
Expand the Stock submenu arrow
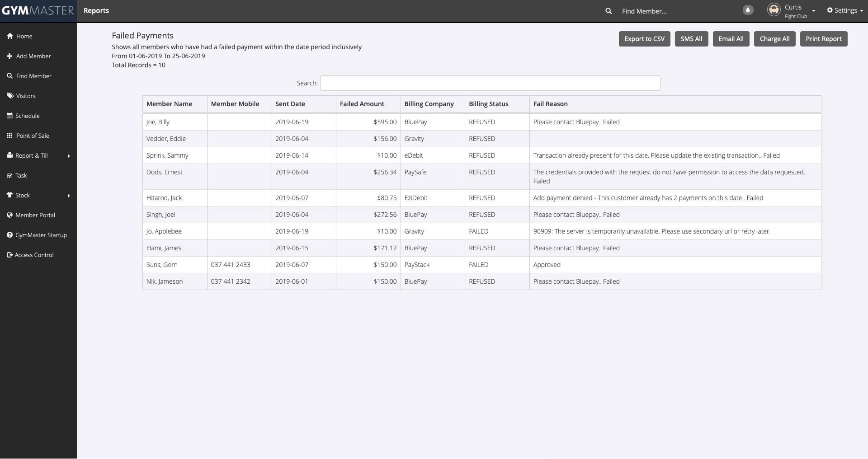click(x=69, y=196)
